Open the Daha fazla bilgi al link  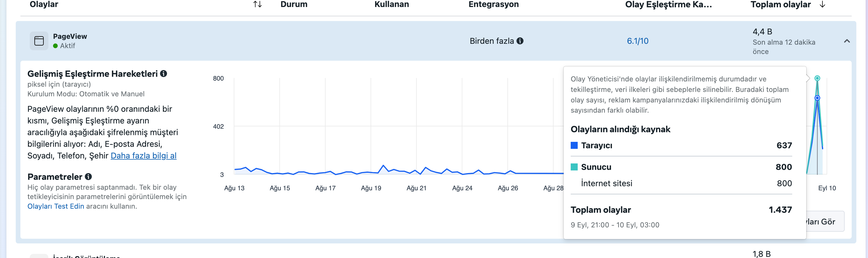click(143, 156)
